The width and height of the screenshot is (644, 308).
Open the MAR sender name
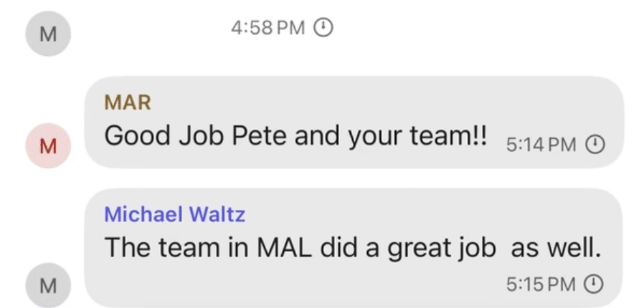click(128, 102)
